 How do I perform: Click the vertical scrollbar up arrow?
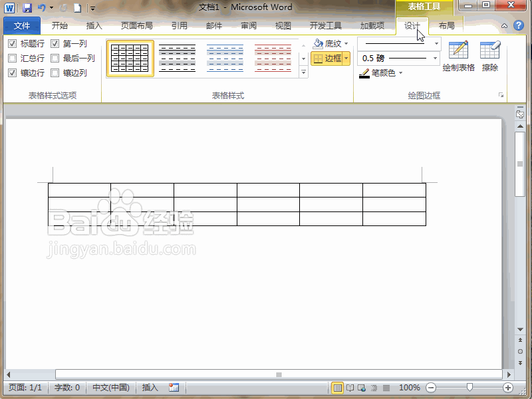pos(520,126)
